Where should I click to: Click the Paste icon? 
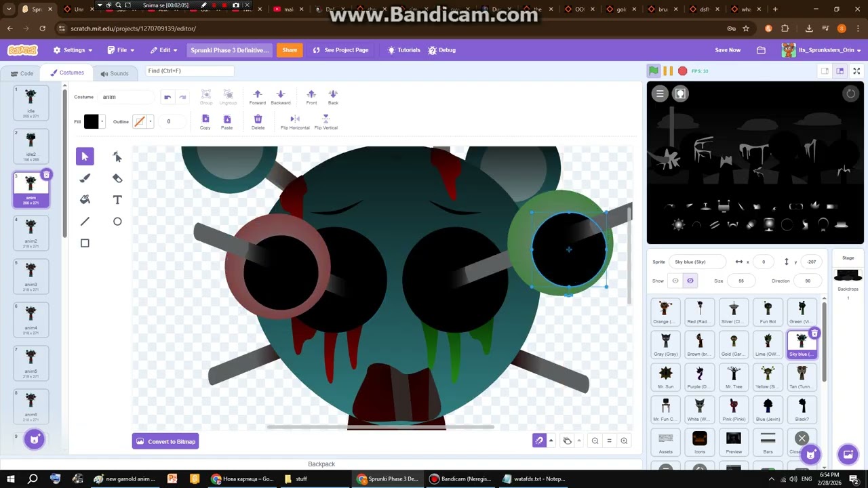[227, 122]
